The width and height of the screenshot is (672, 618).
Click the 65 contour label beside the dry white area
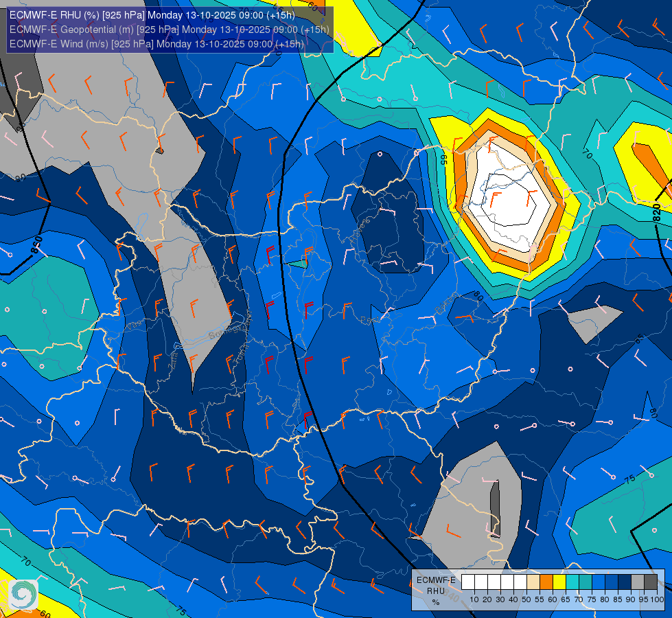point(443,159)
